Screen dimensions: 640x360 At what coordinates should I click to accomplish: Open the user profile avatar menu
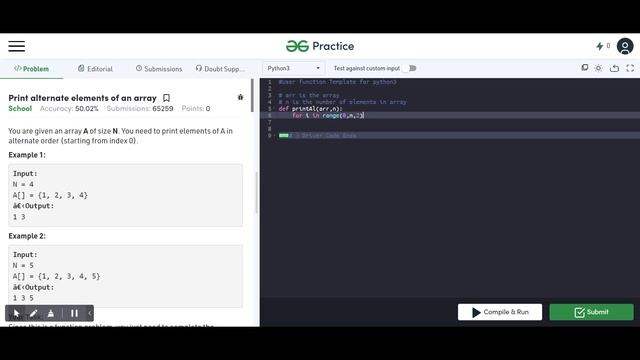click(x=625, y=46)
